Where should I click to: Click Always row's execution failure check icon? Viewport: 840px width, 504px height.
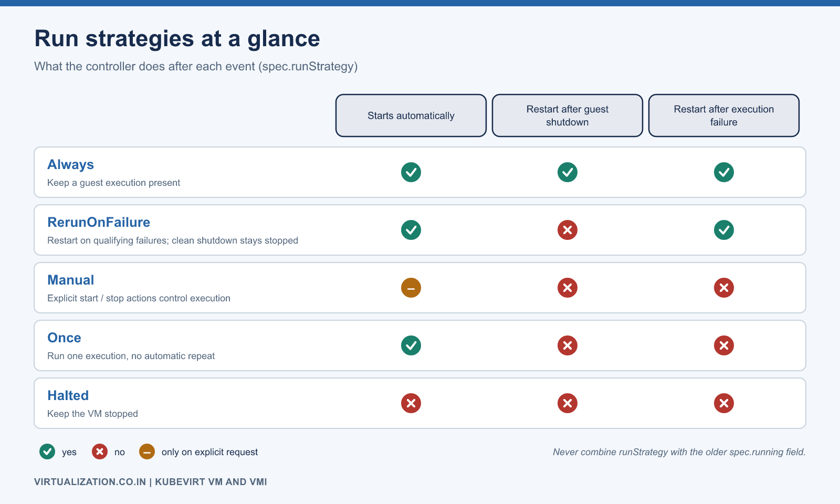point(724,172)
